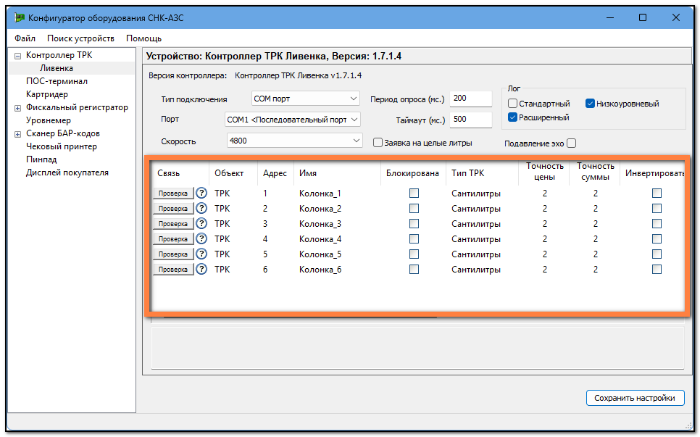Click the Сохранить настройки button

pyautogui.click(x=635, y=398)
